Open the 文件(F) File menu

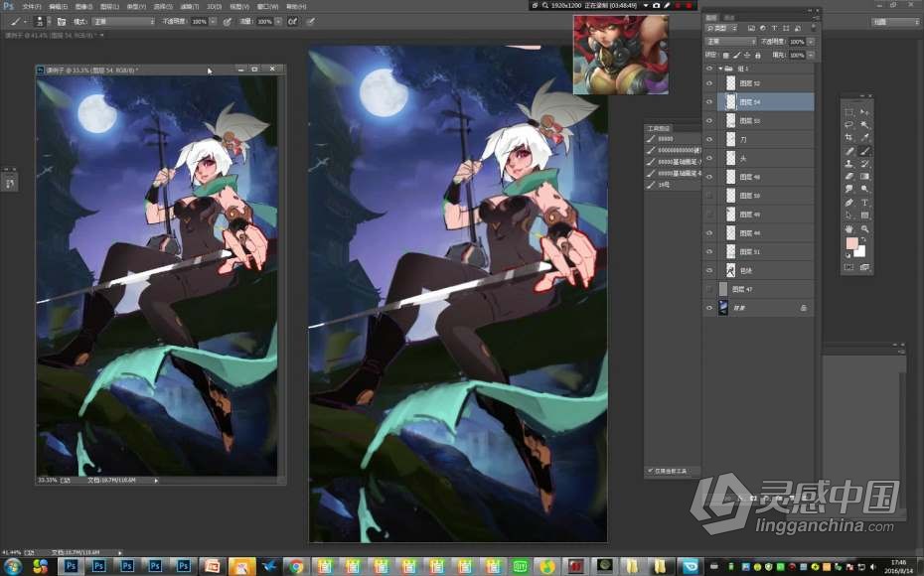pos(31,7)
